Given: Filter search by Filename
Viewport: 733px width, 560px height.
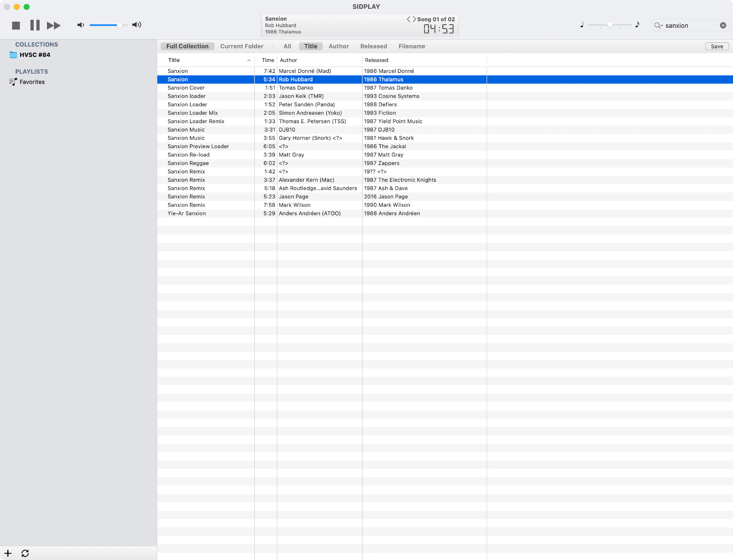Looking at the screenshot, I should click(411, 46).
